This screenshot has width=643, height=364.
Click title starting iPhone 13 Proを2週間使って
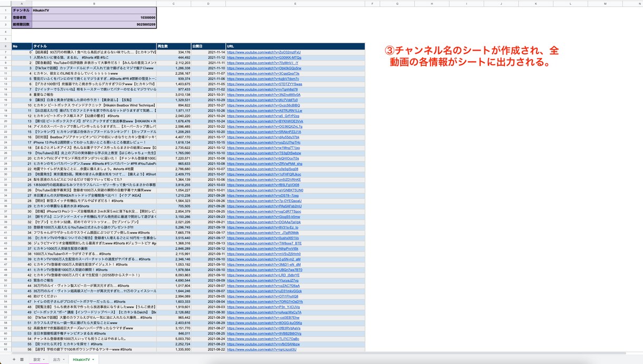point(94,142)
